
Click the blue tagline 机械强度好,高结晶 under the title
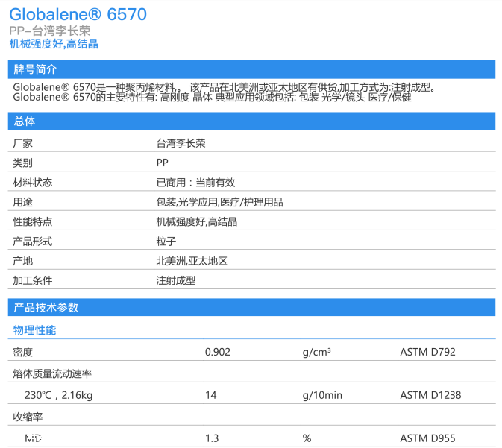[x=54, y=44]
